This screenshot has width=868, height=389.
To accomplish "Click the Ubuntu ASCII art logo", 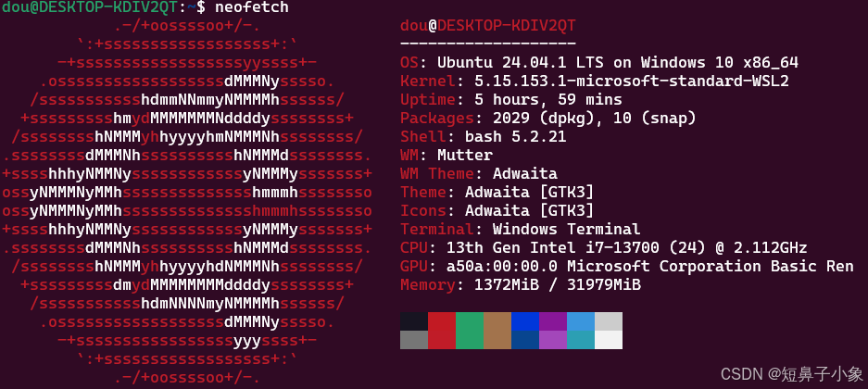I will [186, 202].
